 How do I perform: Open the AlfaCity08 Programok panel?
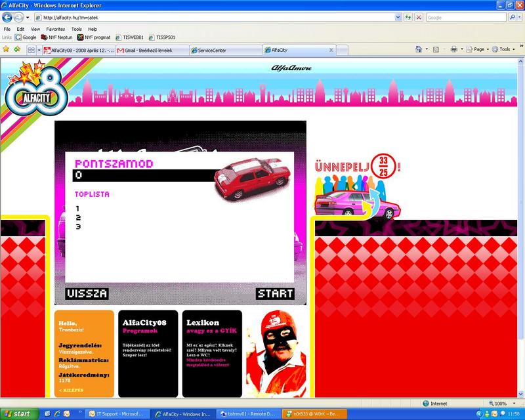(148, 354)
